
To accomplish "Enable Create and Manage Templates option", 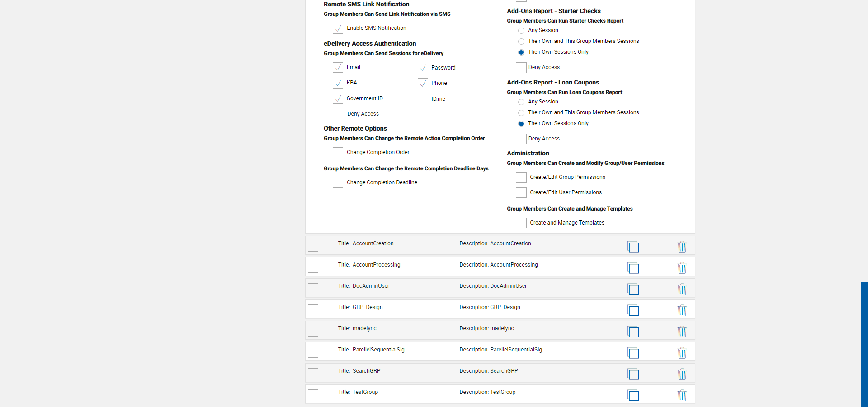I will (521, 223).
